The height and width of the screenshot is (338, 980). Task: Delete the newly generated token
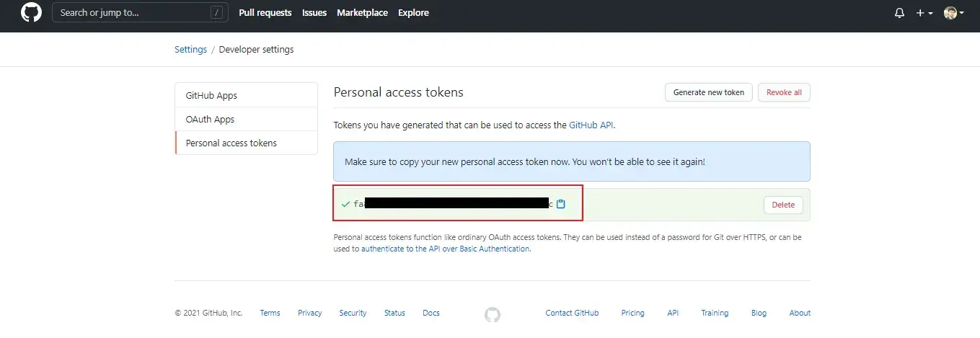[782, 205]
